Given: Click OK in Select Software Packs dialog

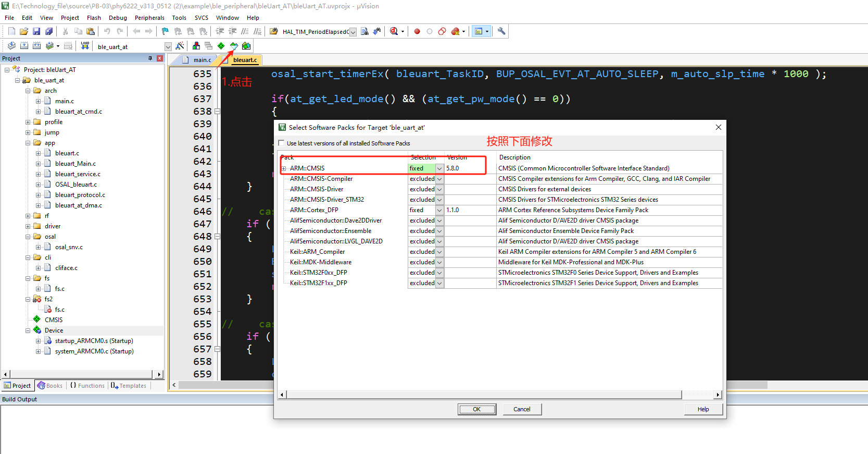Looking at the screenshot, I should tap(476, 409).
